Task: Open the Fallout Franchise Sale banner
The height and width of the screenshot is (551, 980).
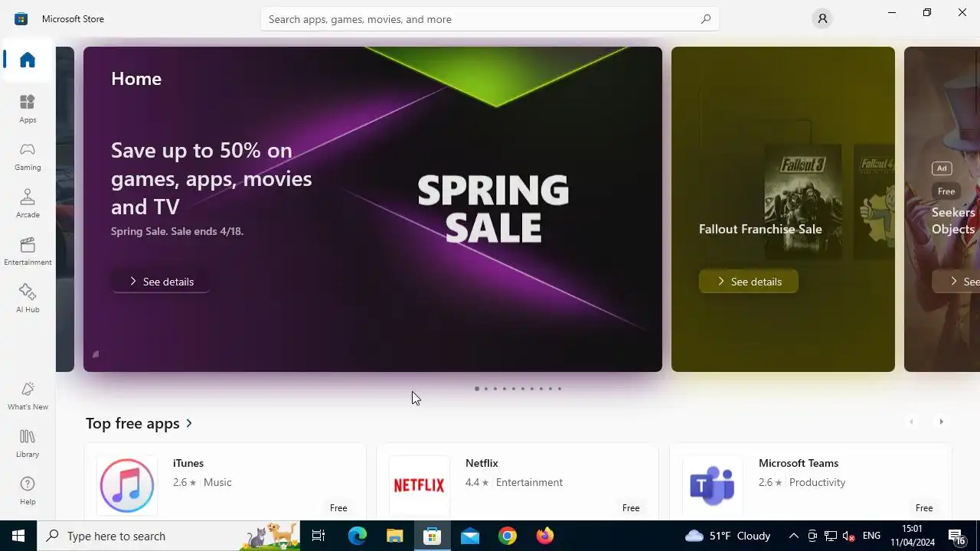Action: [x=783, y=209]
